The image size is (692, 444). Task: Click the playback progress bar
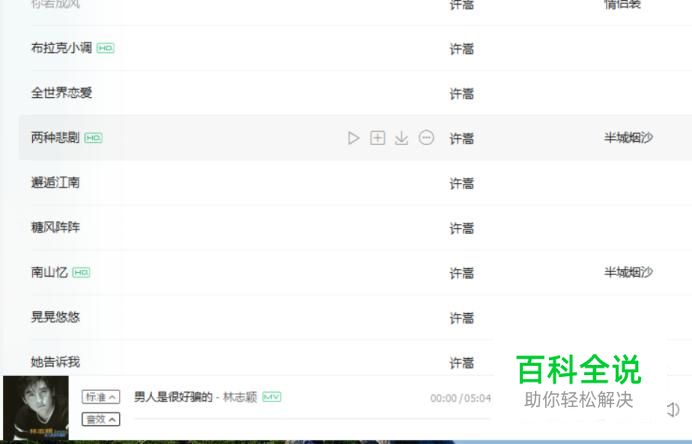click(312, 418)
